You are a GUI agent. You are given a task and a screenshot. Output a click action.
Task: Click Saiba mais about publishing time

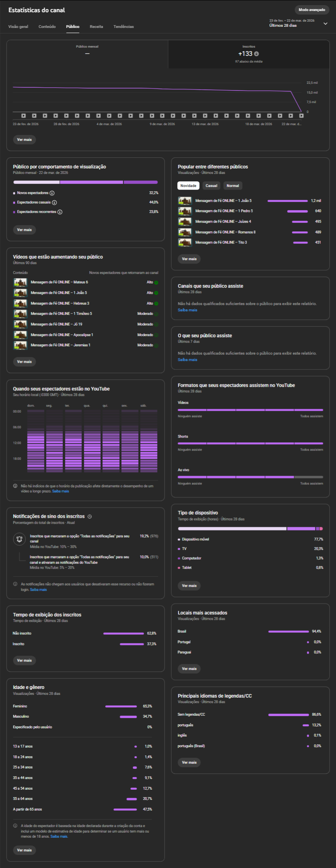61,491
